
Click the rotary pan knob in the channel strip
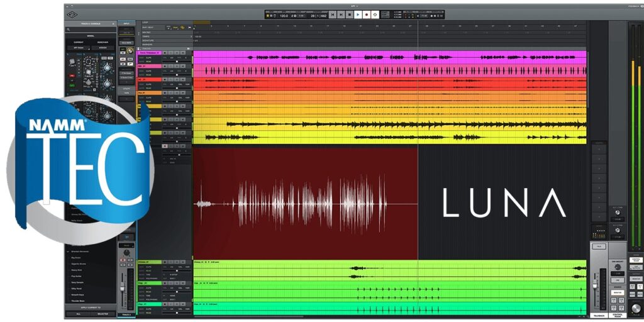pos(126,252)
